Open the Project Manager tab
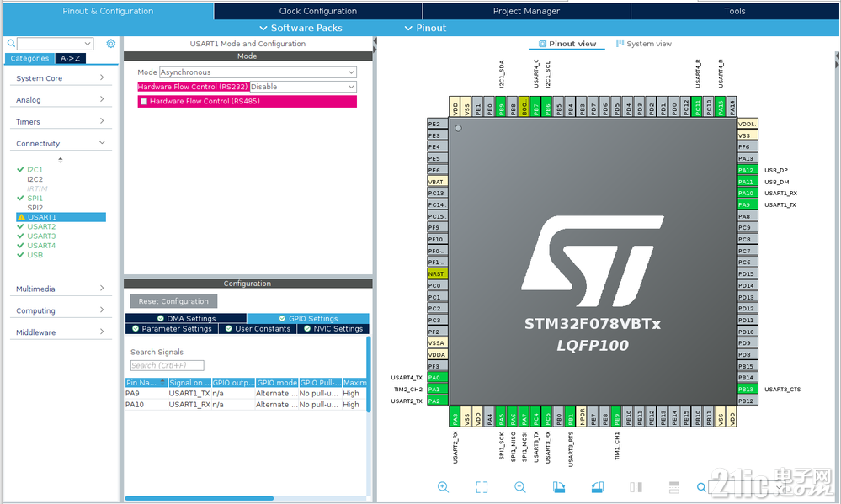 pos(526,11)
